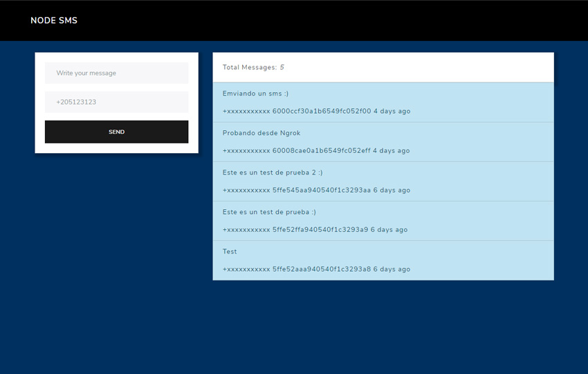Click the phone number input field
Viewport: 588px width, 374px height.
116,102
